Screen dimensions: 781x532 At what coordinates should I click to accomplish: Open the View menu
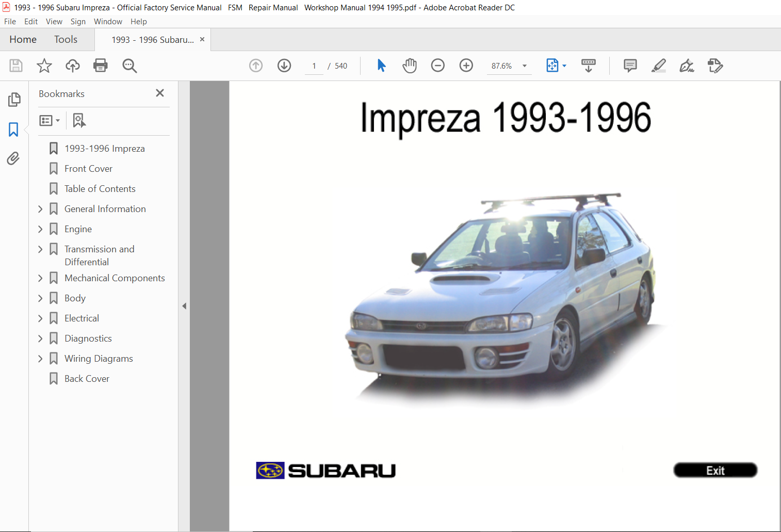(54, 22)
